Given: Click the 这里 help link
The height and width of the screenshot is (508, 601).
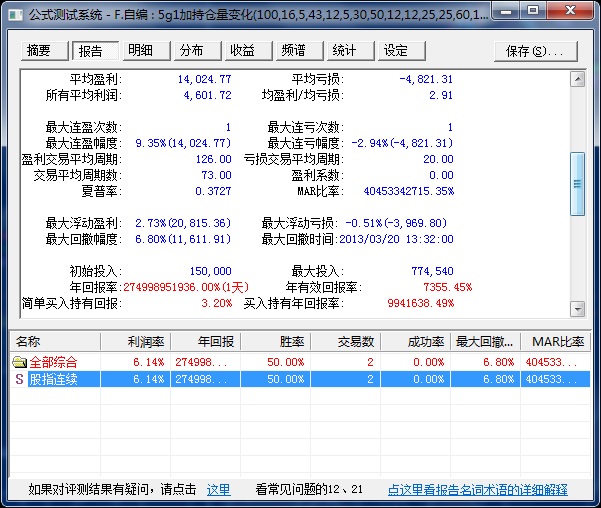Looking at the screenshot, I should [x=218, y=490].
